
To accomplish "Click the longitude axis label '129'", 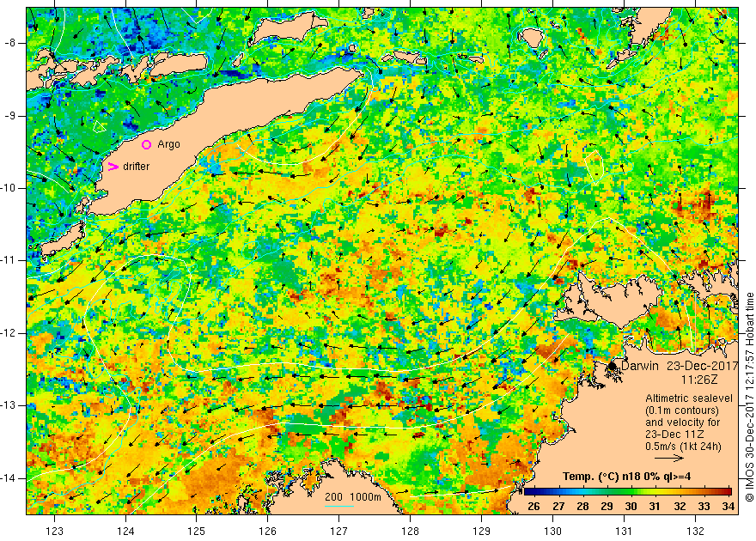I will point(482,531).
